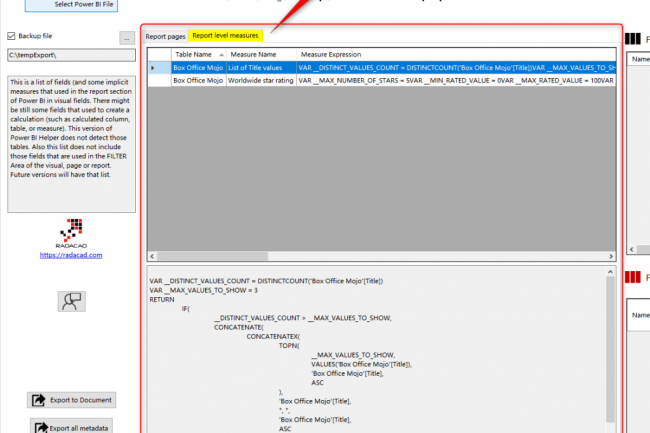The width and height of the screenshot is (650, 433).
Task: Click the C:\tempExport\ path field
Action: pos(71,55)
